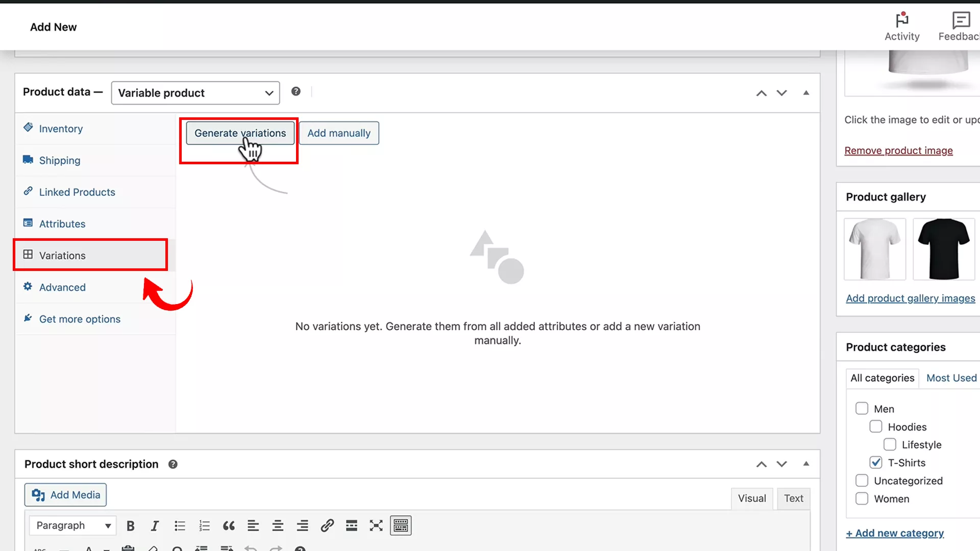The height and width of the screenshot is (551, 980).
Task: Open the Activity panel at the top
Action: [902, 27]
